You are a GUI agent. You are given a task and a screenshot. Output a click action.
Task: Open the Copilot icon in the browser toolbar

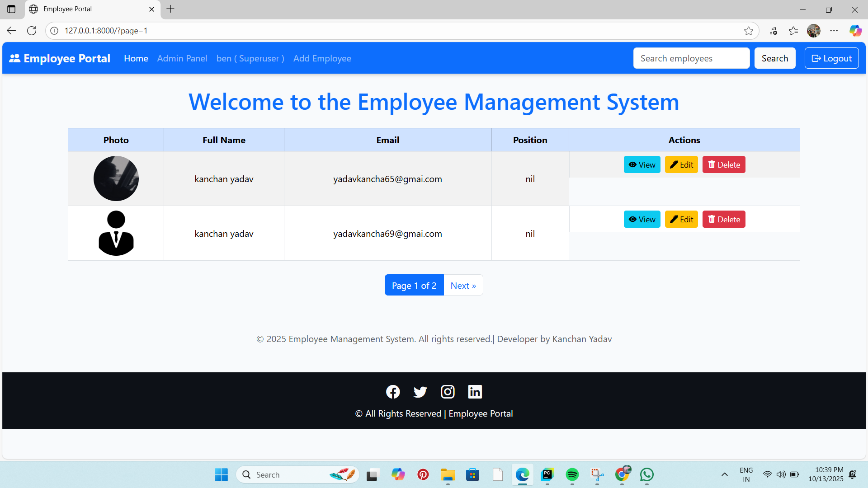point(855,30)
